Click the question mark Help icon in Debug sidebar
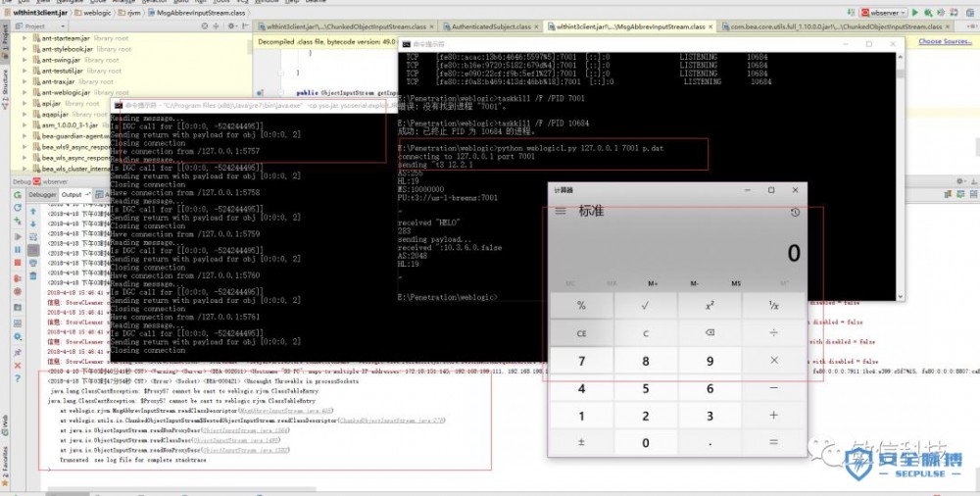 click(x=18, y=379)
